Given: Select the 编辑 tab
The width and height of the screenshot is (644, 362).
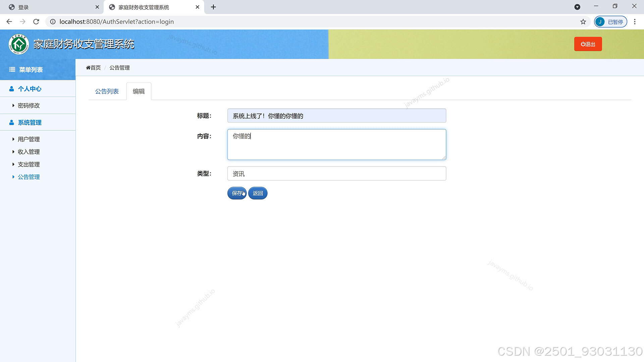Looking at the screenshot, I should 139,91.
